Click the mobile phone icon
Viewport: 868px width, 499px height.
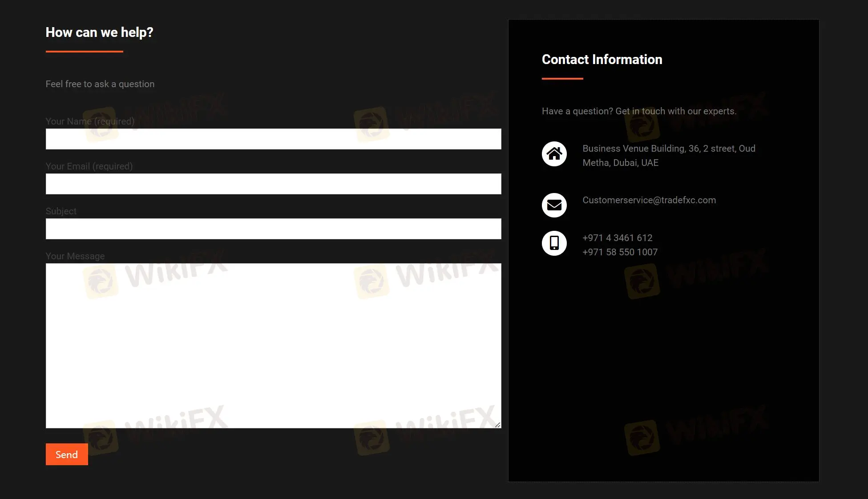(x=554, y=243)
